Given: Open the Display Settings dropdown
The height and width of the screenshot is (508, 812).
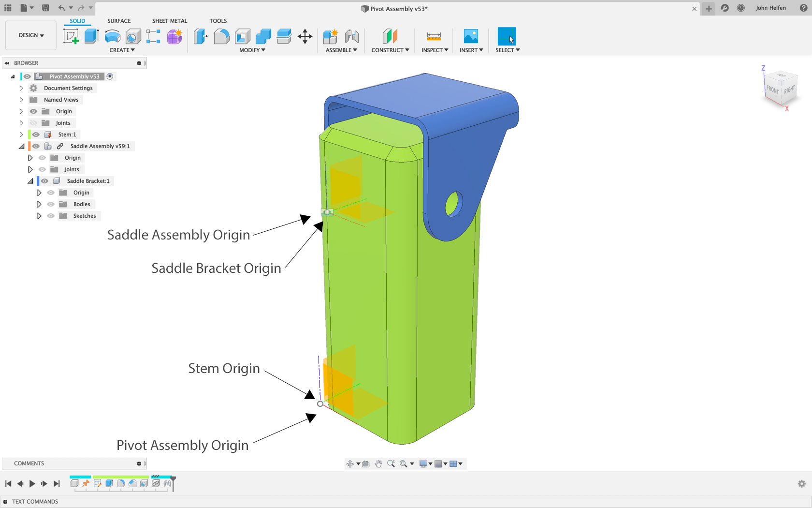Looking at the screenshot, I should pos(424,463).
